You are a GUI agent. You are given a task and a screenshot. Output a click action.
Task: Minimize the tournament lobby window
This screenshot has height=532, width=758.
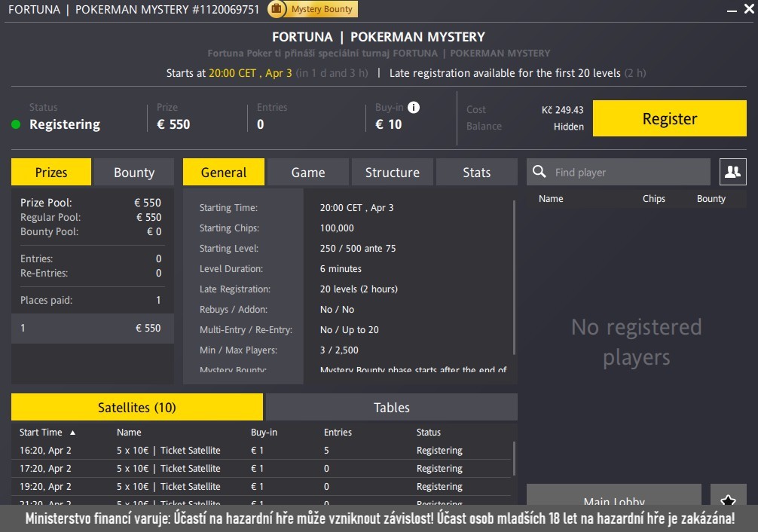[729, 10]
